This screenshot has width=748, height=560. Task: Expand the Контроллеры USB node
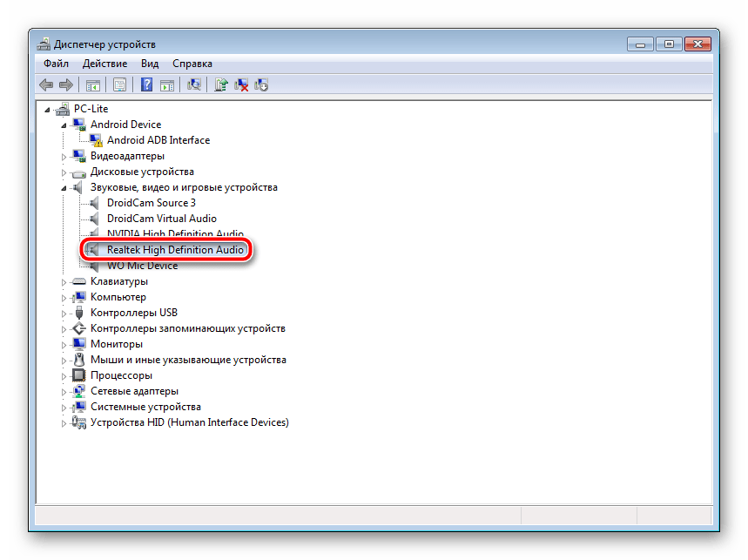(x=64, y=314)
